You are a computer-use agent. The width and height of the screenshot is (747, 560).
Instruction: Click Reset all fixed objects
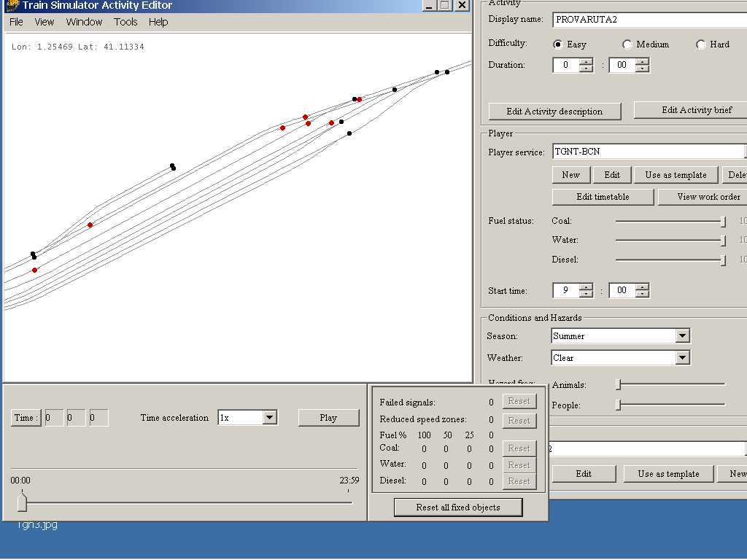[x=458, y=507]
